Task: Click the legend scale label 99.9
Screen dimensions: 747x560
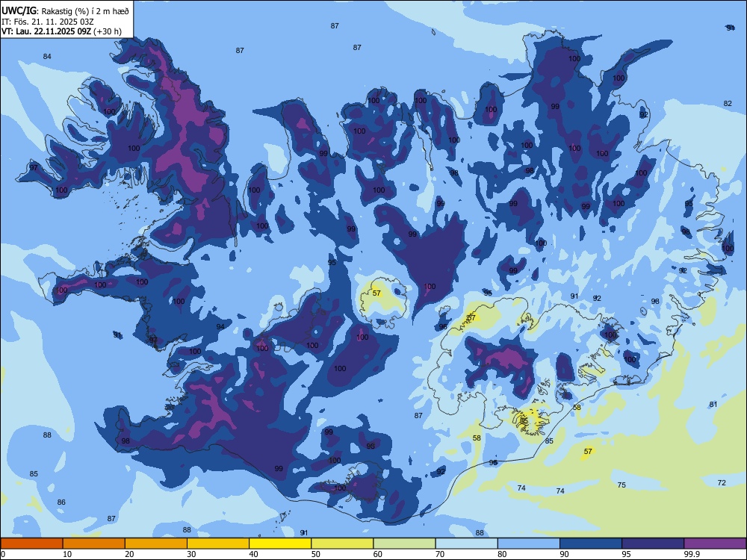Action: [691, 554]
